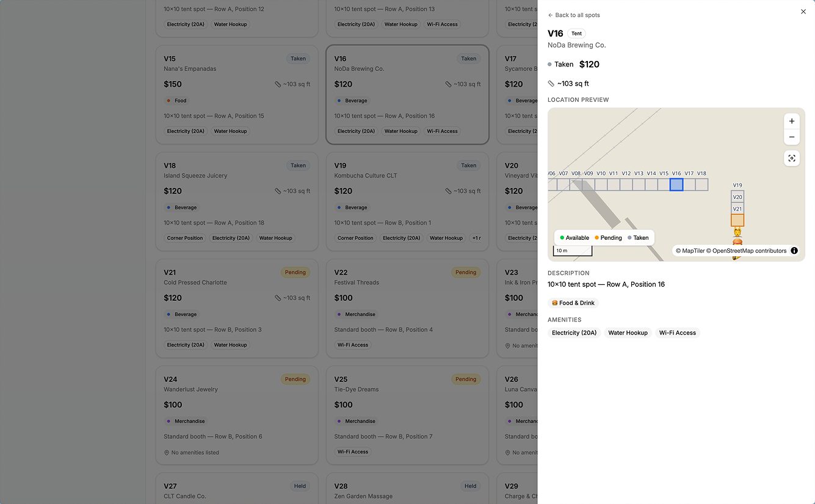Open the MapTiler attribution link

tap(690, 251)
